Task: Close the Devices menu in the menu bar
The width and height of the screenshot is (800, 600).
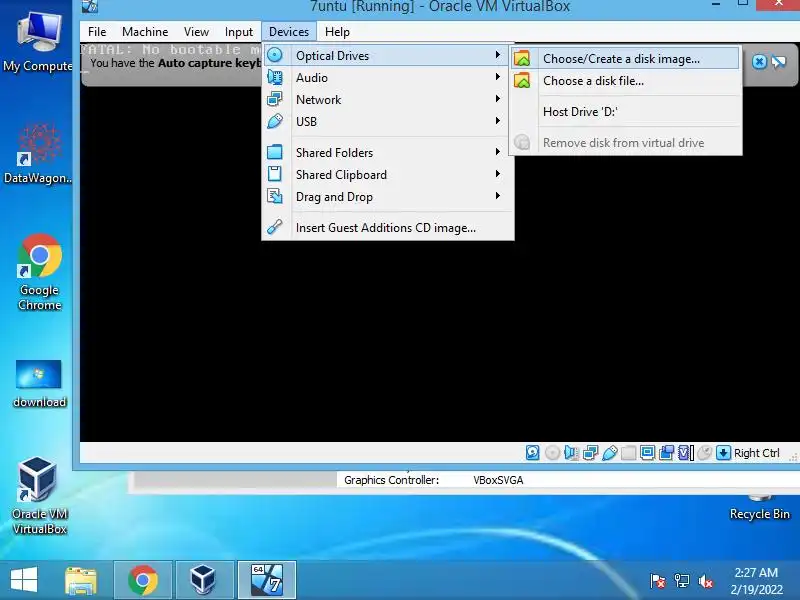Action: tap(289, 32)
